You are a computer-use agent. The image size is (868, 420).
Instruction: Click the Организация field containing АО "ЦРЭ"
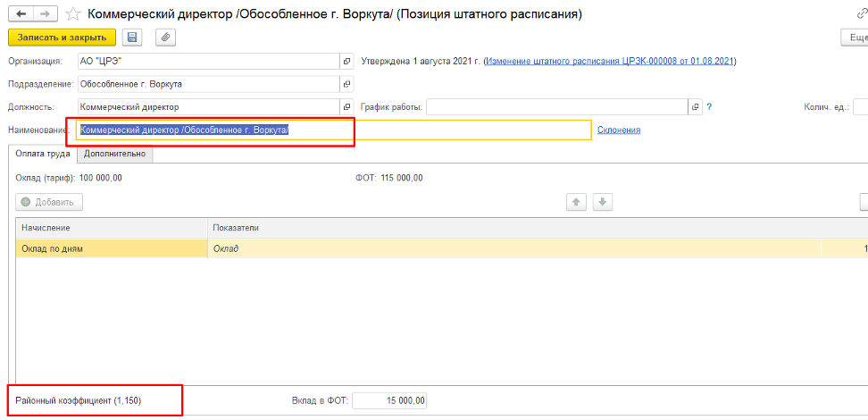(x=208, y=61)
